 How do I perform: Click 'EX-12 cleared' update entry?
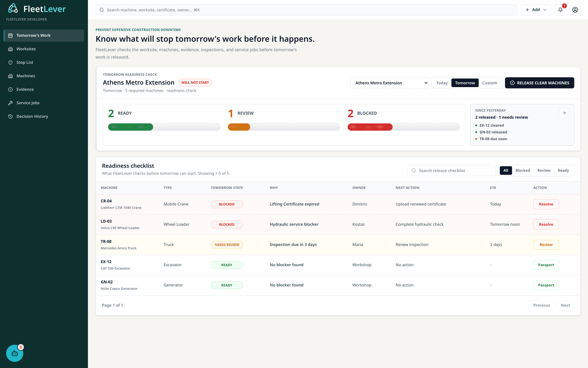coord(491,125)
